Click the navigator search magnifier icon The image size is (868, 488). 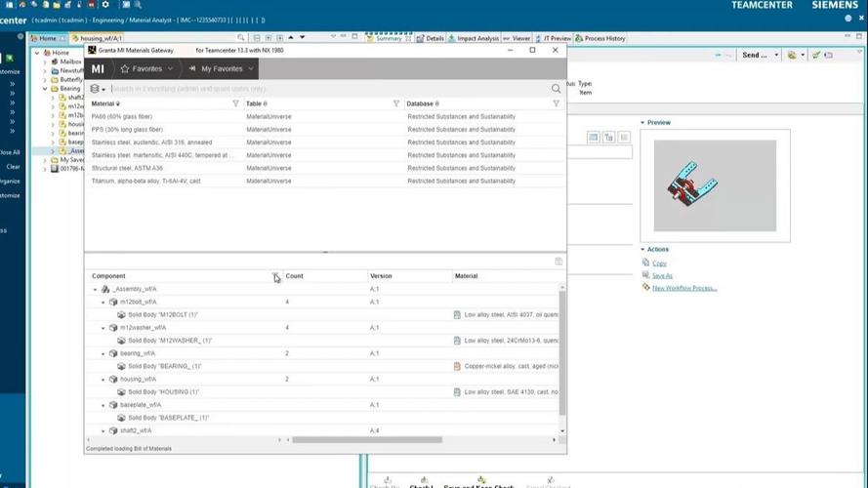[241, 38]
